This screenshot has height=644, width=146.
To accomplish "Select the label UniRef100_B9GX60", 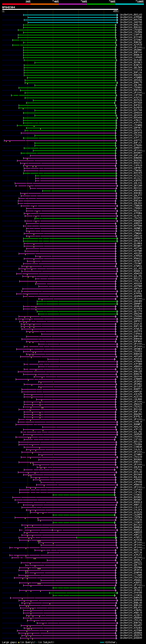I will pos(131,27).
